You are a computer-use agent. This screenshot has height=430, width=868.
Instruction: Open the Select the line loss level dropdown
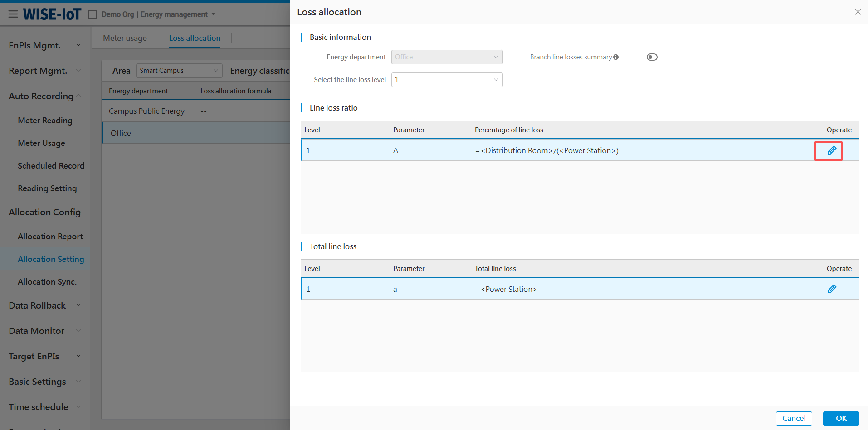(x=446, y=80)
